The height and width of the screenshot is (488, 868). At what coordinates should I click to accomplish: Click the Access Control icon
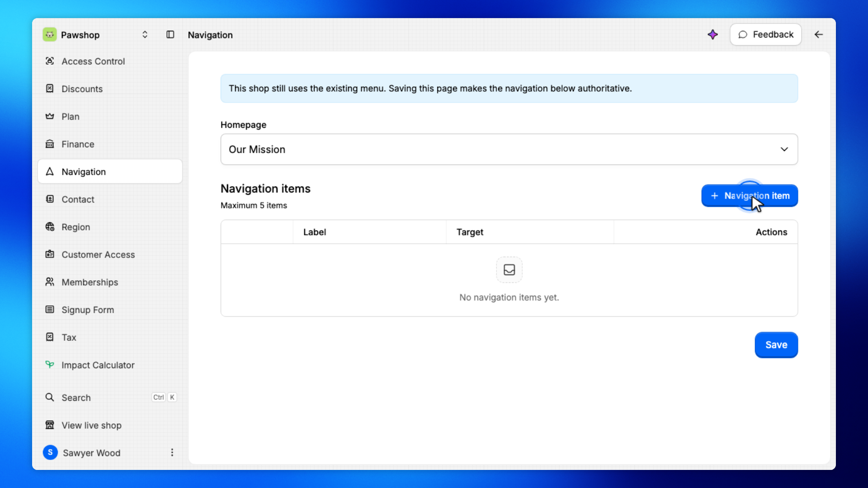[x=50, y=61]
